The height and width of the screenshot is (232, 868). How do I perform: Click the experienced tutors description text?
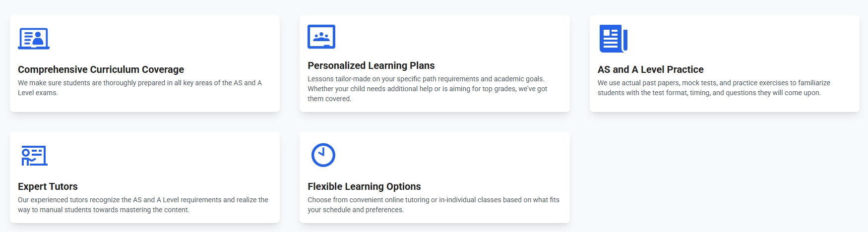click(143, 205)
